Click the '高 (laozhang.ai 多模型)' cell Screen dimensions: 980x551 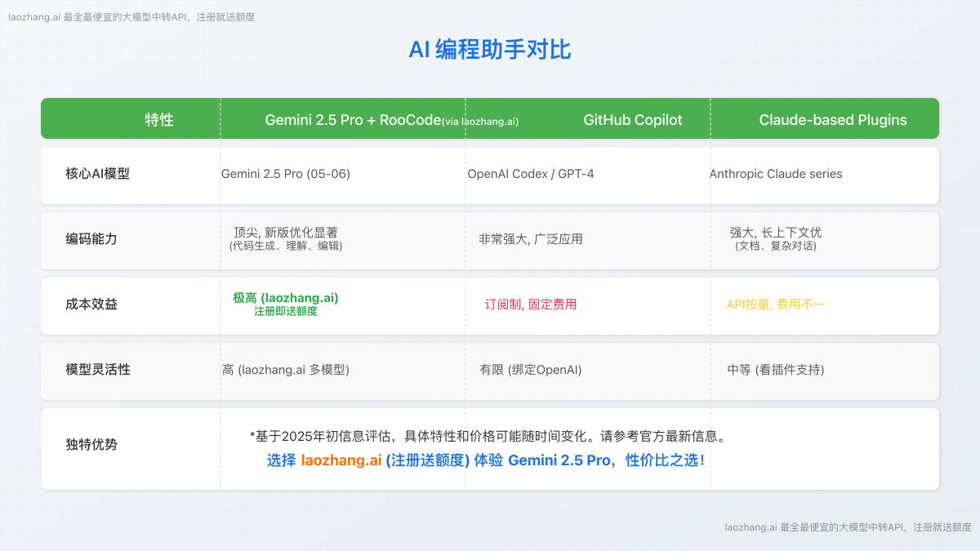click(286, 370)
